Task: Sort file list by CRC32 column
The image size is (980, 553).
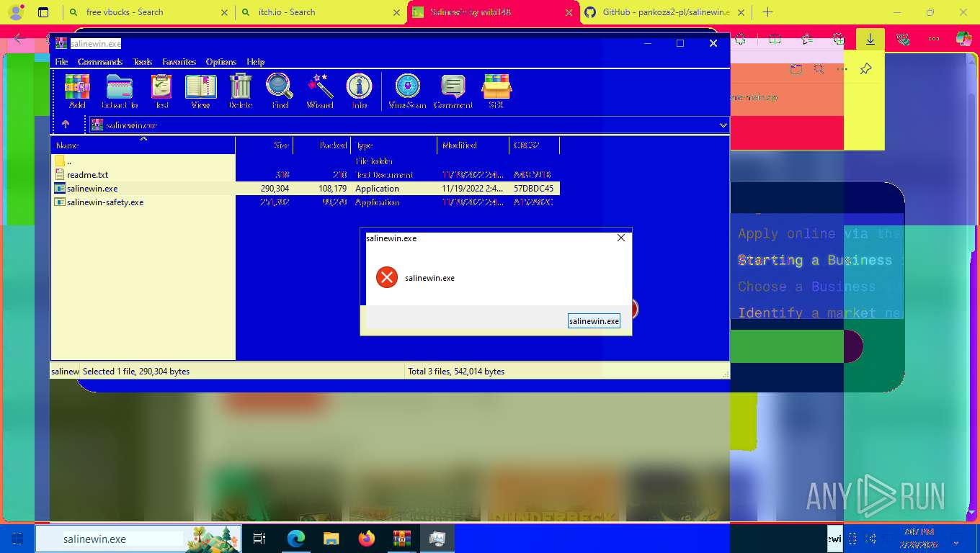Action: point(535,145)
